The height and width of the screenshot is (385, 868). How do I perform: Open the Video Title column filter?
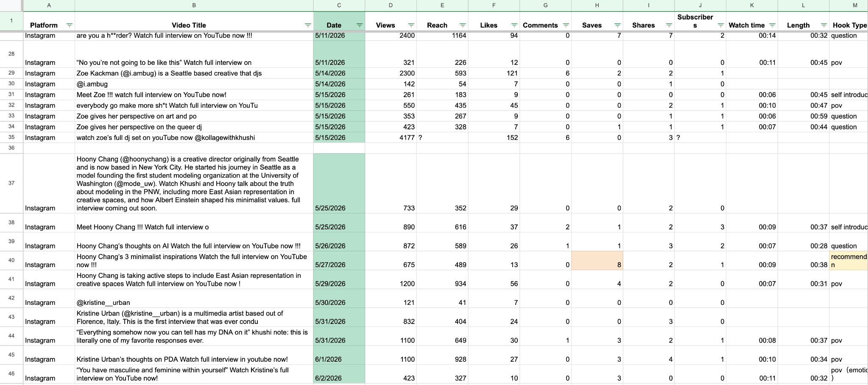[308, 25]
